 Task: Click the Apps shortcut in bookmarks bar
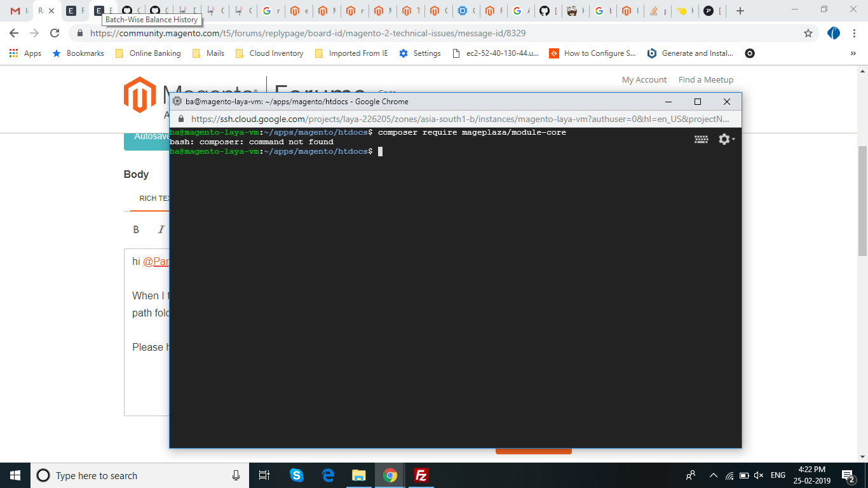[25, 53]
